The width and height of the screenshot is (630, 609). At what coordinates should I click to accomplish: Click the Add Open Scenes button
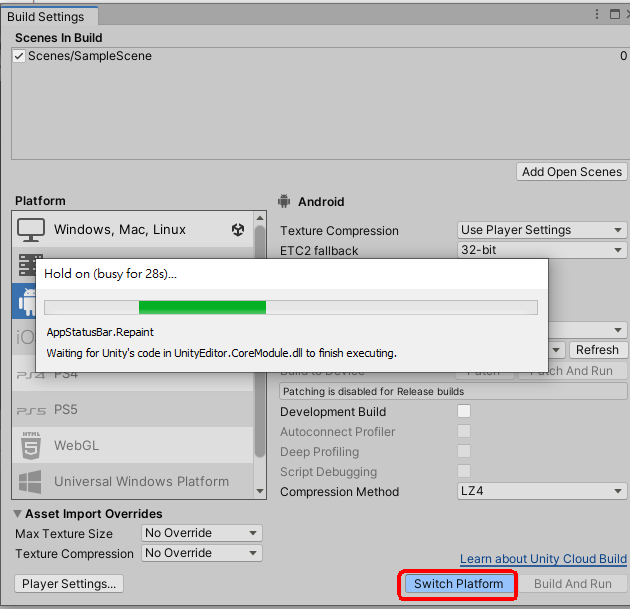[x=572, y=172]
